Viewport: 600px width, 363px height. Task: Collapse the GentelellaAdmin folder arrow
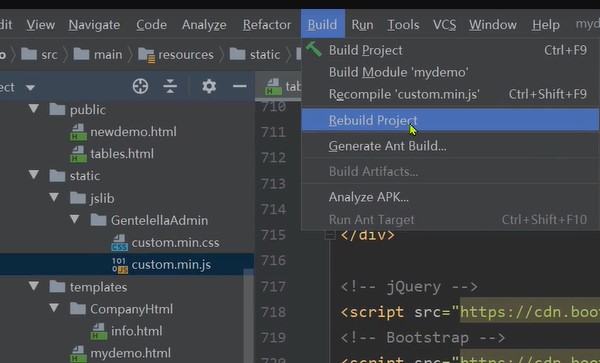pyautogui.click(x=75, y=219)
